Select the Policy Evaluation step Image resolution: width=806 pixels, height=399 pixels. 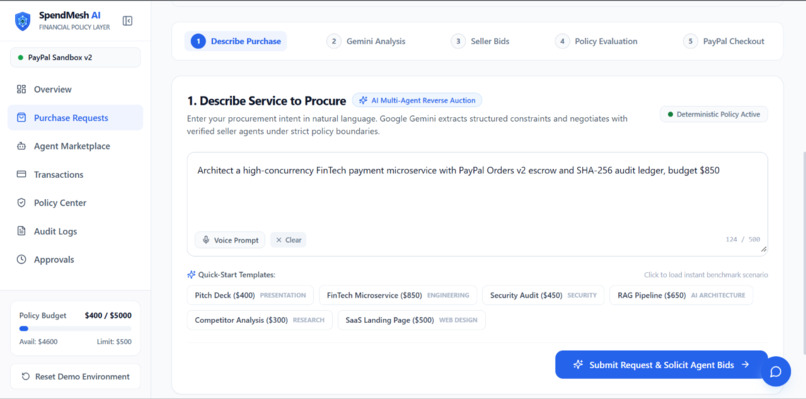[596, 41]
